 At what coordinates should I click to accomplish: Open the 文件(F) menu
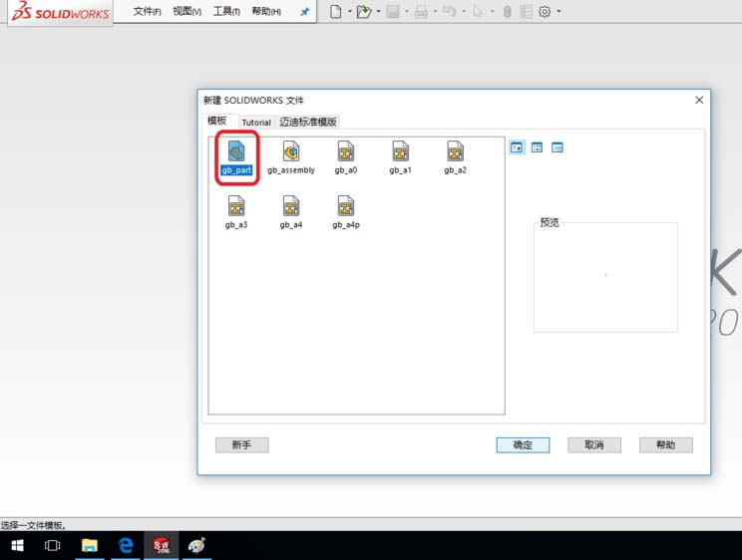(148, 11)
